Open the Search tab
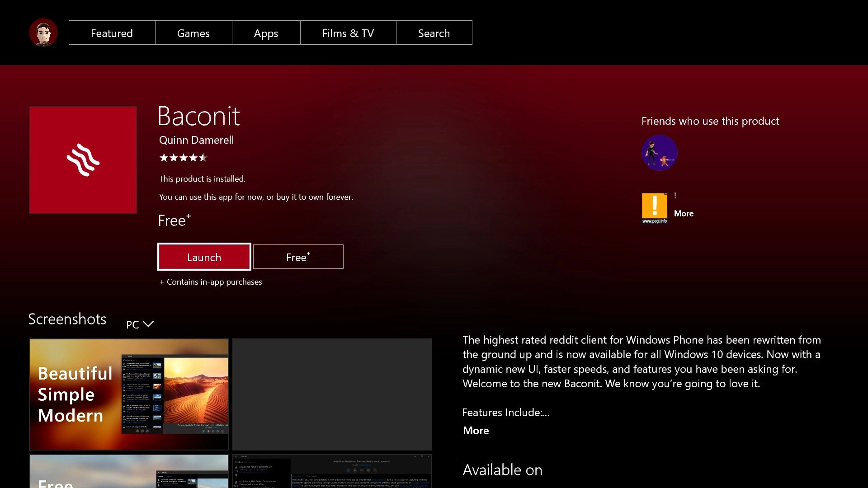 [x=434, y=33]
